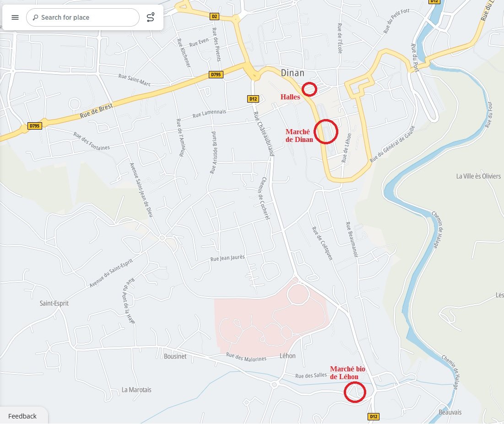Click the La Ville ès Oliviers label

478,176
